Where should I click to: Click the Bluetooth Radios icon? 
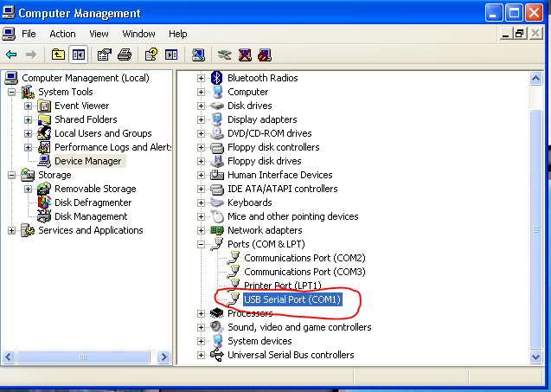tap(217, 78)
